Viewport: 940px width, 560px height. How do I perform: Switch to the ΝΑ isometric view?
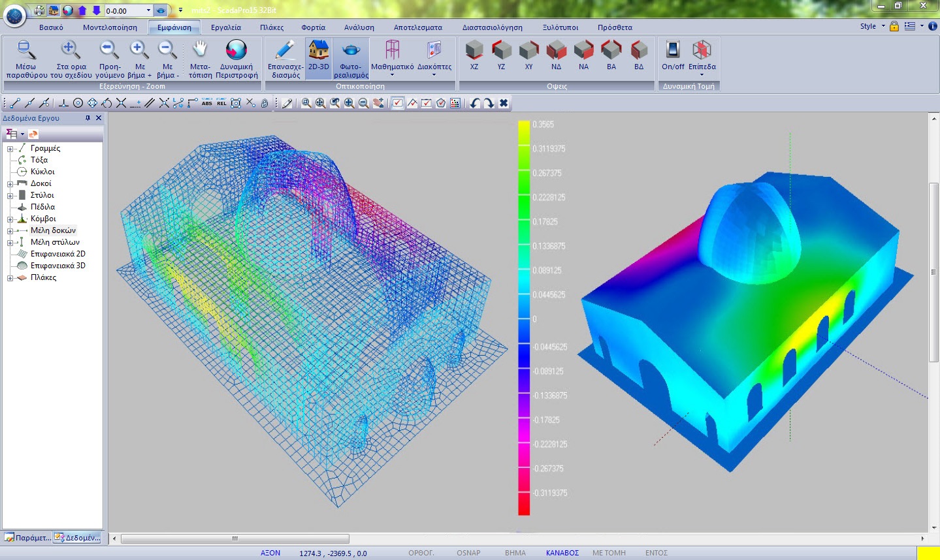(x=583, y=55)
